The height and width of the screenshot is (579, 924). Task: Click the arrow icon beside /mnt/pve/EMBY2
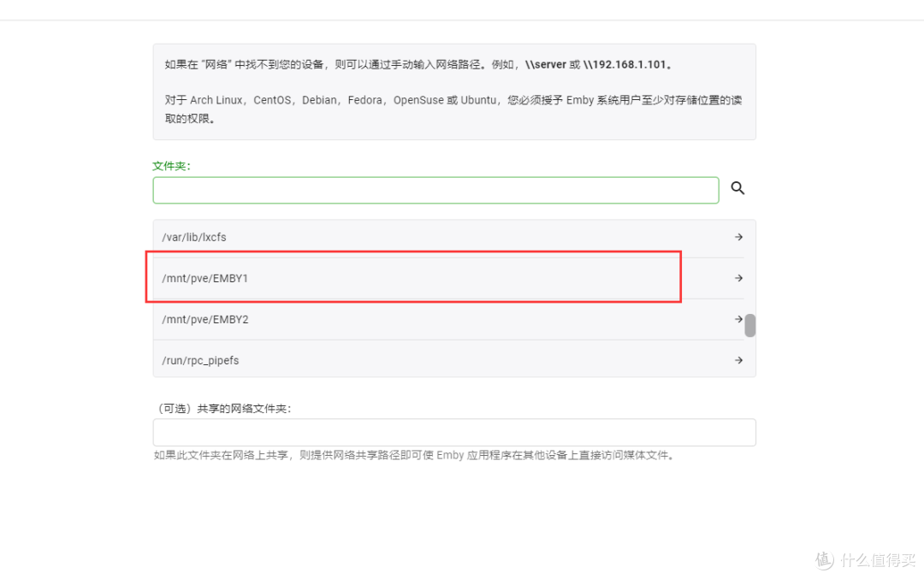(x=737, y=318)
